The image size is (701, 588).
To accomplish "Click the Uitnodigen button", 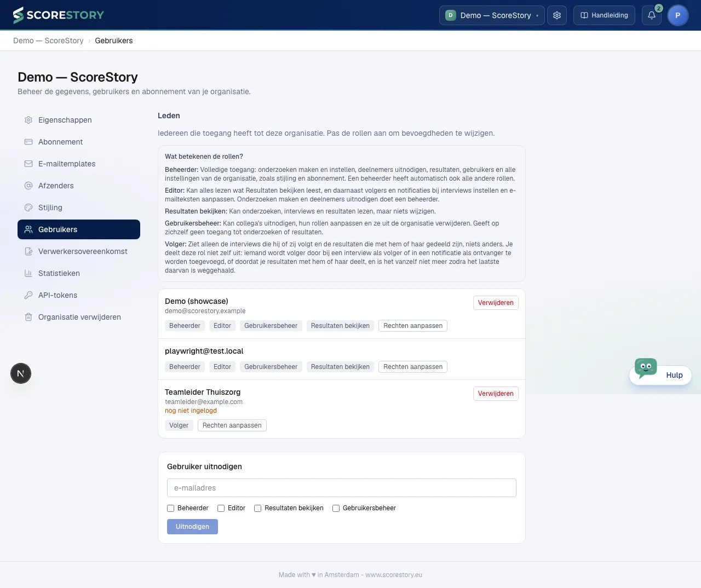I will click(x=192, y=527).
